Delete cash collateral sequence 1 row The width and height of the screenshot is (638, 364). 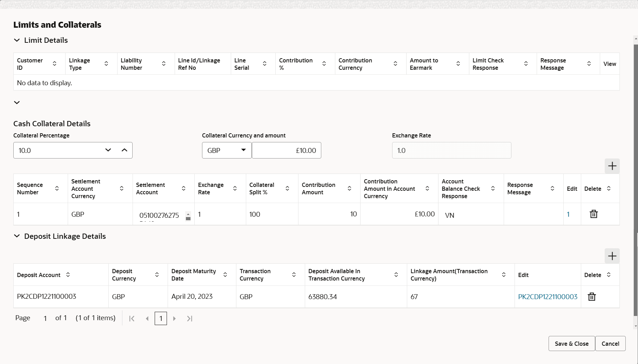pyautogui.click(x=593, y=214)
